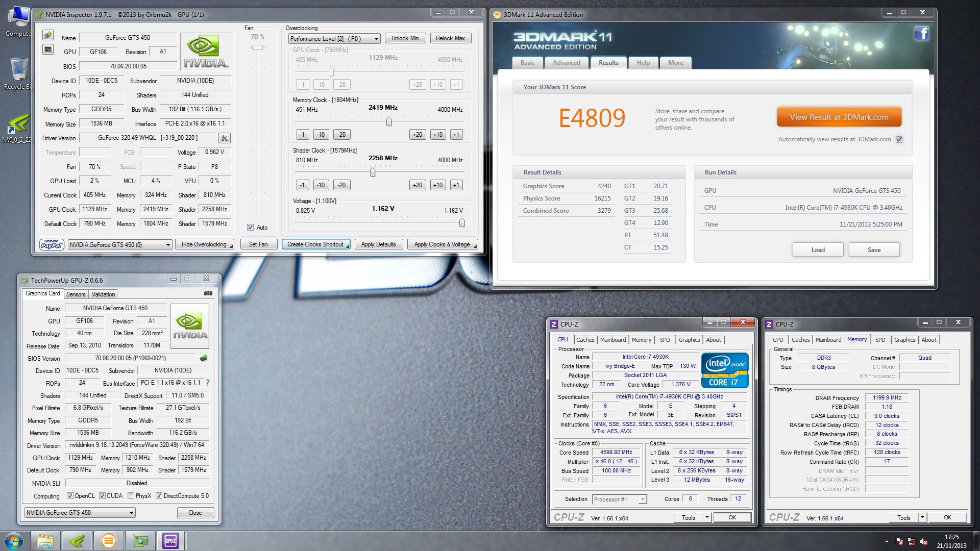Click the Bus Interface question mark in GPU-Z

click(x=208, y=383)
